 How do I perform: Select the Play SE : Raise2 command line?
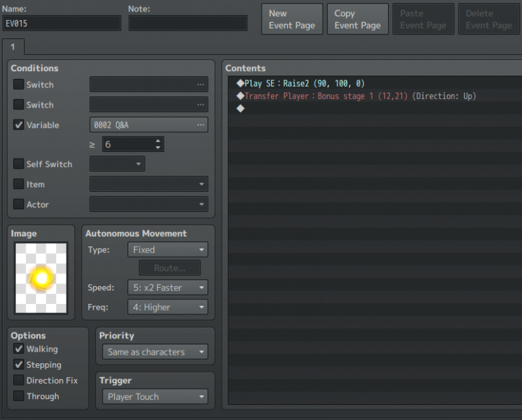[x=375, y=83]
